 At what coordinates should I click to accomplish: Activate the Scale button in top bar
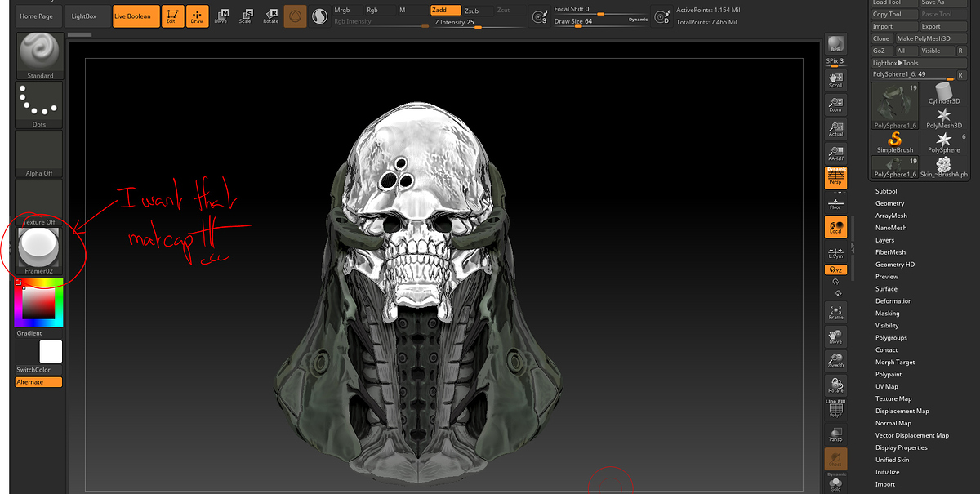click(246, 16)
